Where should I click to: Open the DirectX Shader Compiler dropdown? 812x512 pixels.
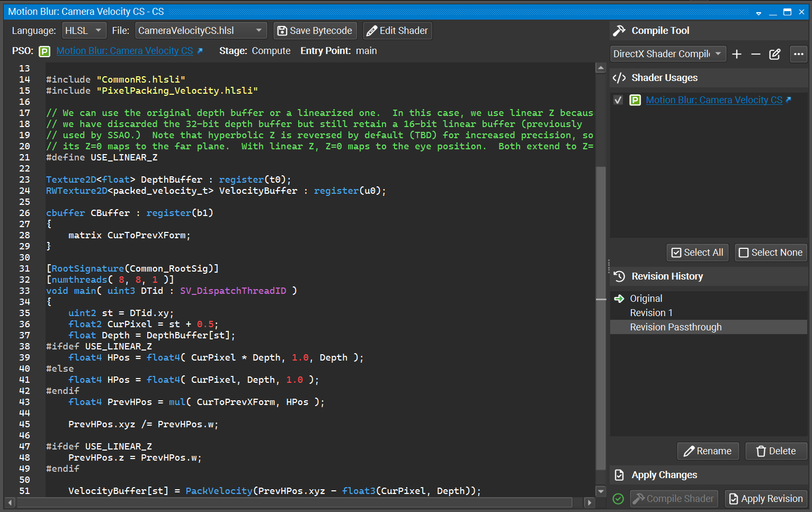[667, 53]
